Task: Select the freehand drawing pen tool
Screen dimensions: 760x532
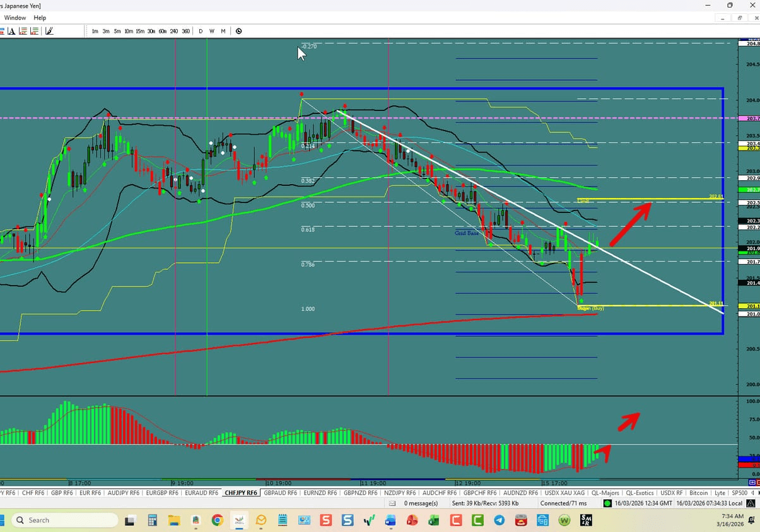Action: coord(49,31)
